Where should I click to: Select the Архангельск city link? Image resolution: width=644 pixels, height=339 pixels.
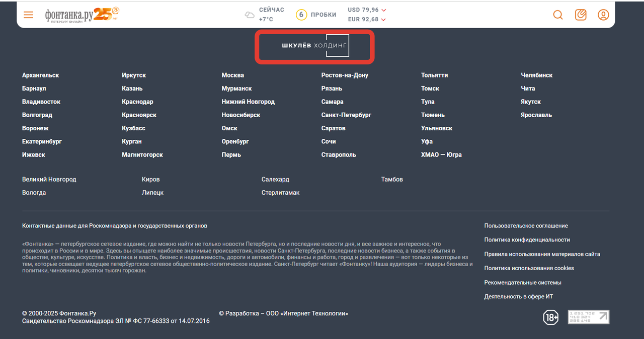point(41,75)
